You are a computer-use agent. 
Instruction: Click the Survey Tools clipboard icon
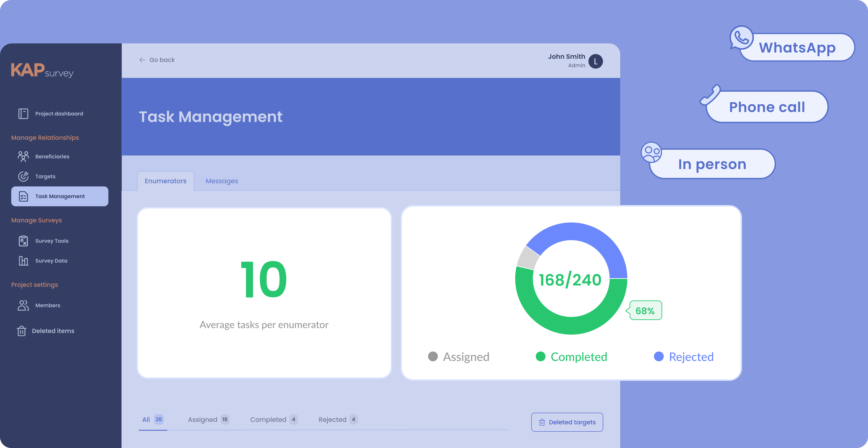tap(23, 241)
